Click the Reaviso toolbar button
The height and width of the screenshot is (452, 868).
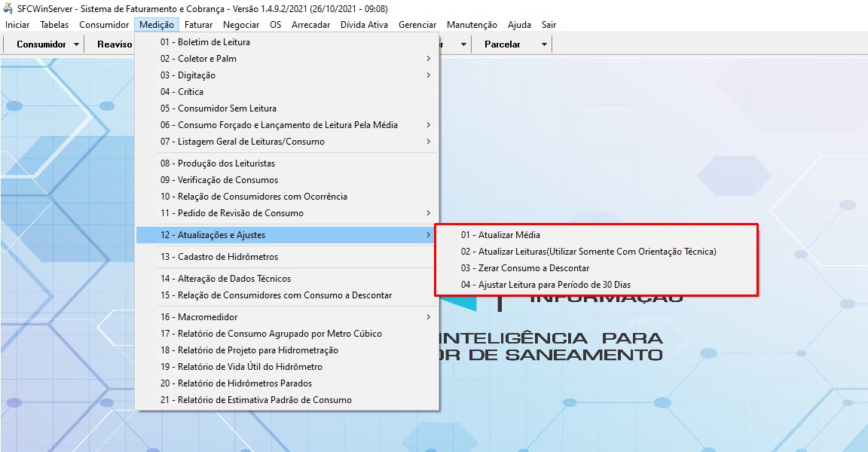[x=115, y=44]
